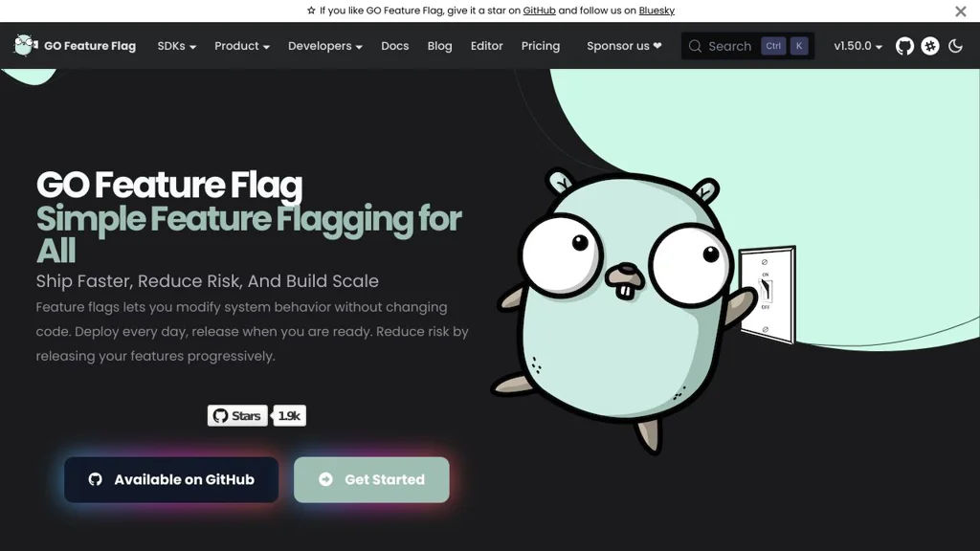The image size is (980, 551).
Task: Click the arrow icon on Get Started
Action: point(325,479)
